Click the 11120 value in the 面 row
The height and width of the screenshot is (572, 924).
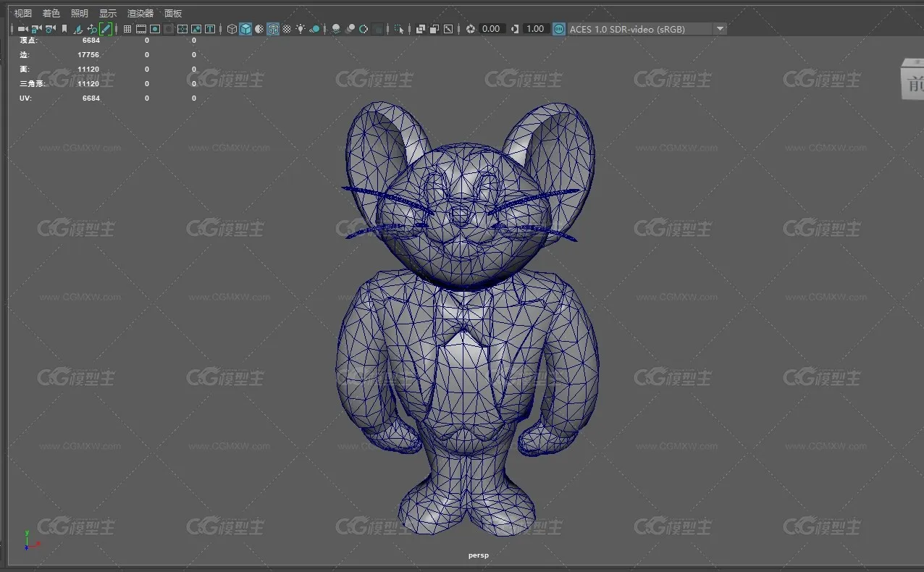coord(88,70)
